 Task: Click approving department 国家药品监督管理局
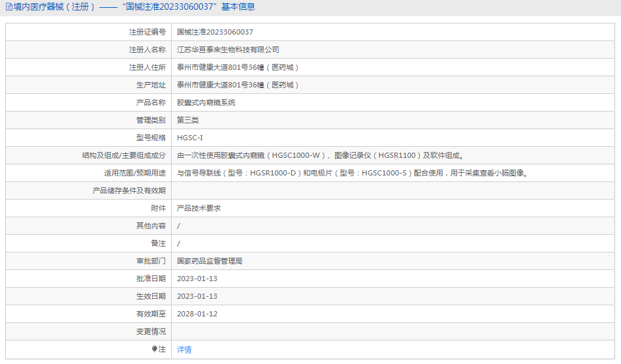(210, 261)
